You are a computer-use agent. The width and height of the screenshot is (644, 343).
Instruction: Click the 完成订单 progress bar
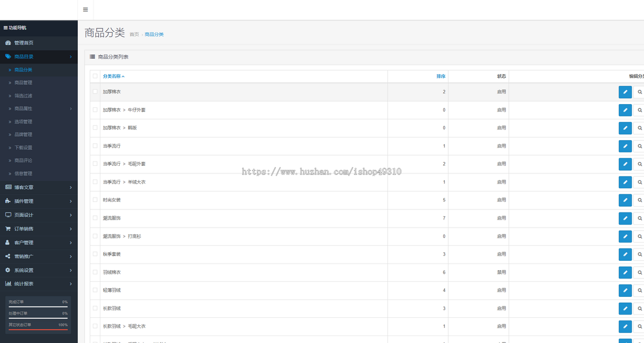click(38, 306)
